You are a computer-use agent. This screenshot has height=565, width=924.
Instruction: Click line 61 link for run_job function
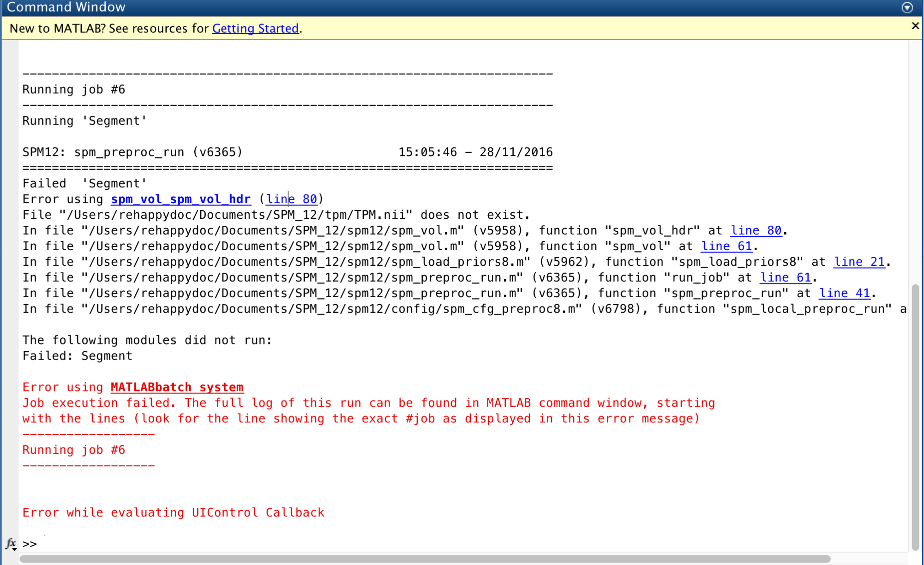(x=785, y=277)
